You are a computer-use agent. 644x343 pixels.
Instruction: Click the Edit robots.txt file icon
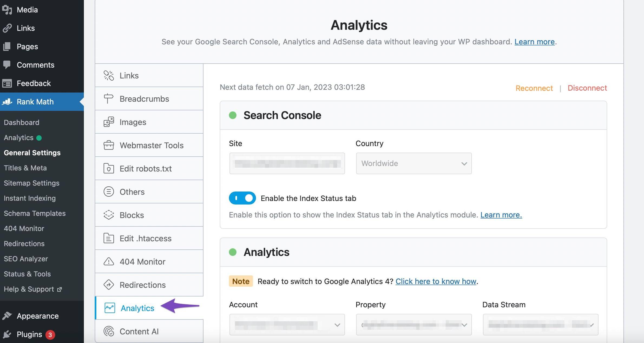109,169
